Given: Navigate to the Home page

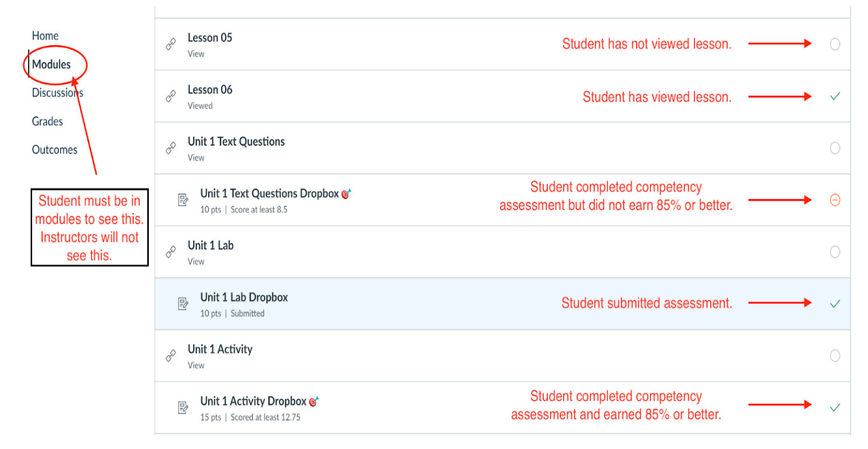Looking at the screenshot, I should pos(45,36).
